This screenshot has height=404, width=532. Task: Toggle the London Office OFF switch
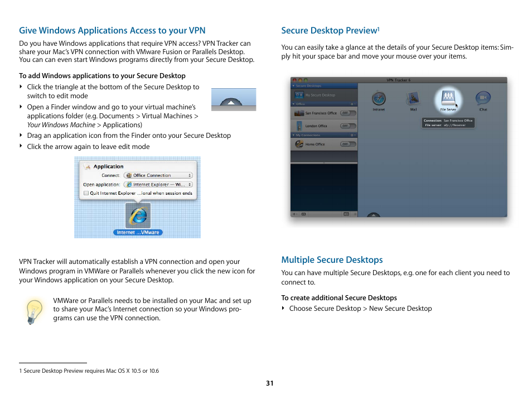click(348, 126)
